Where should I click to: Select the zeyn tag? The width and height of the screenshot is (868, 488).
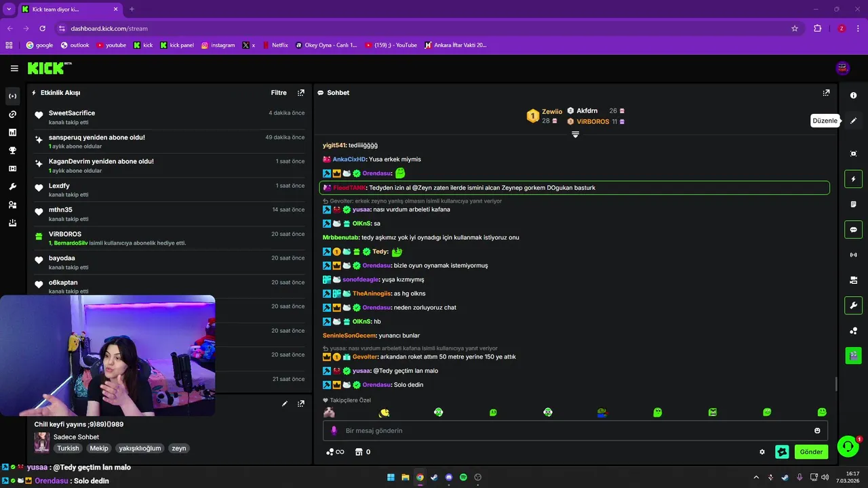(x=178, y=448)
